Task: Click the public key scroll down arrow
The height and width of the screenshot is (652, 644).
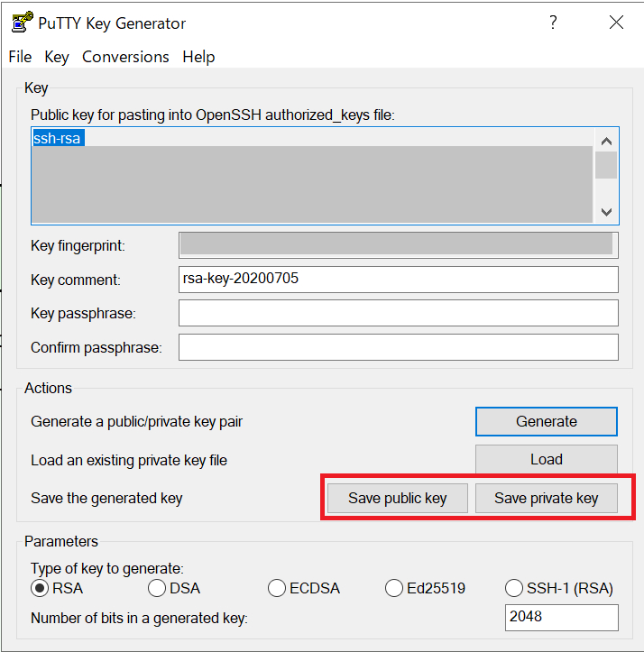Action: pos(606,212)
